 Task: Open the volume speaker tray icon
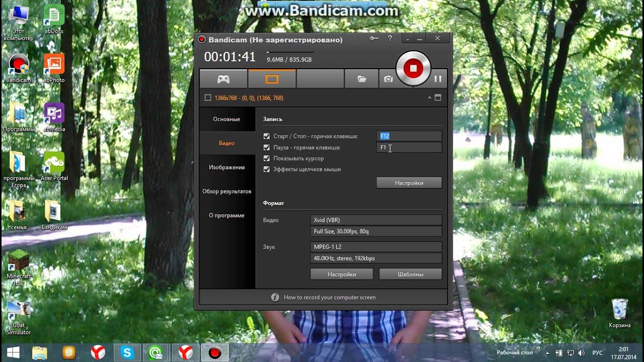[582, 352]
